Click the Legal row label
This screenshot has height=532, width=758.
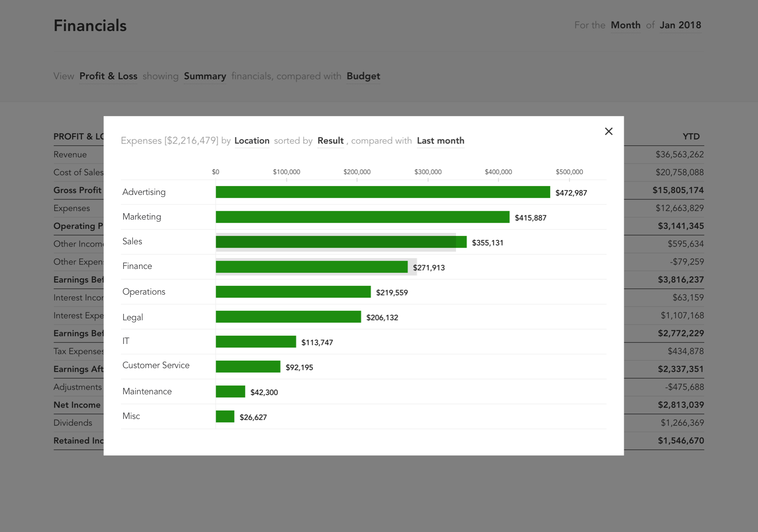coord(133,317)
